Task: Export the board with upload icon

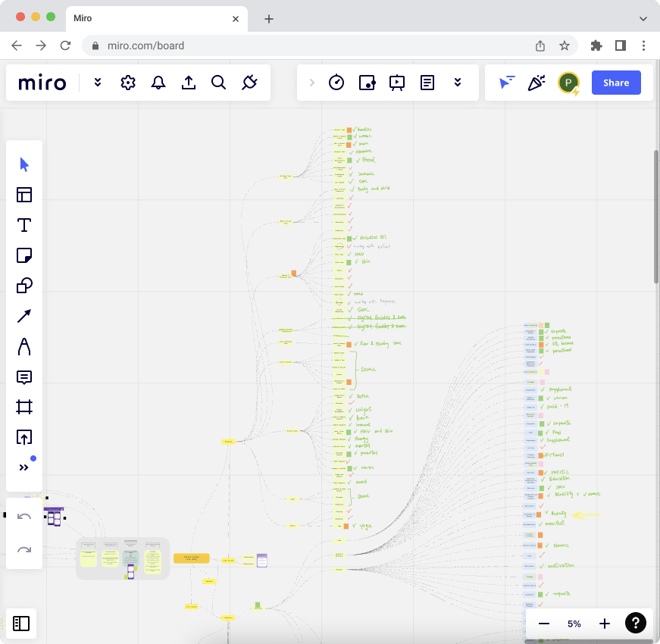Action: tap(189, 83)
